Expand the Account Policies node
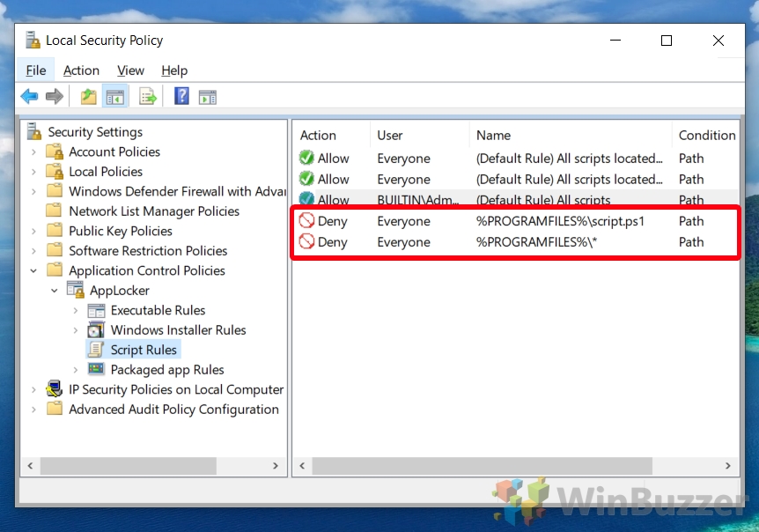759x532 pixels. (x=34, y=152)
